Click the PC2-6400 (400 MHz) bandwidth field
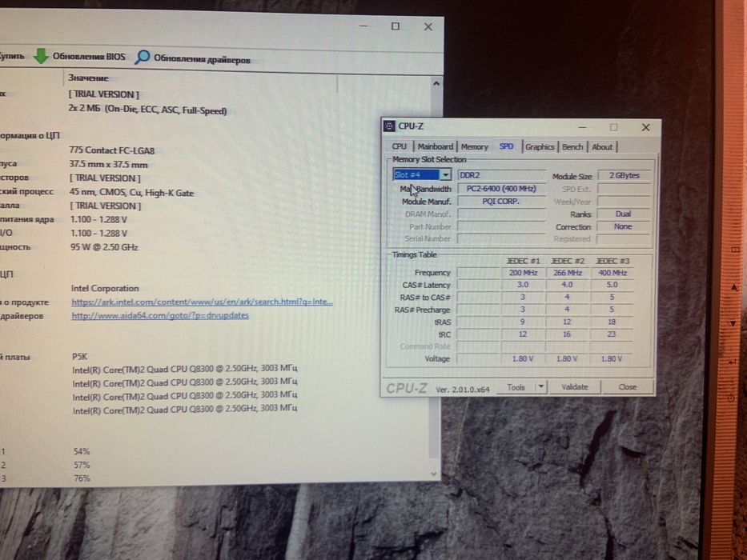747x560 pixels. [x=502, y=189]
